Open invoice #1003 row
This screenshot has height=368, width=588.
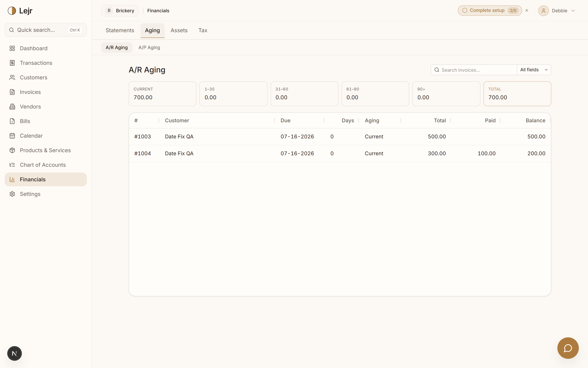(340, 136)
